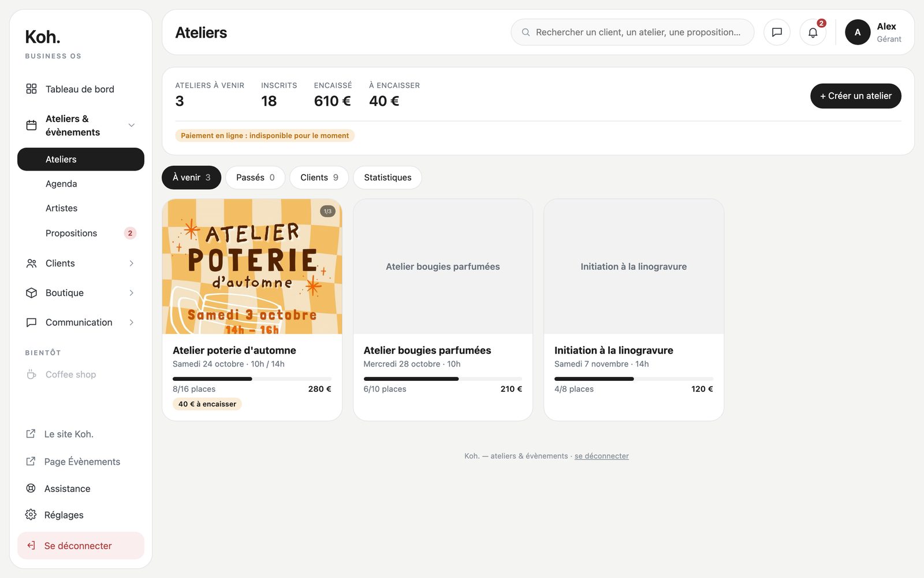This screenshot has height=578, width=924.
Task: Click the '40 € à encaisser' badge
Action: point(207,404)
